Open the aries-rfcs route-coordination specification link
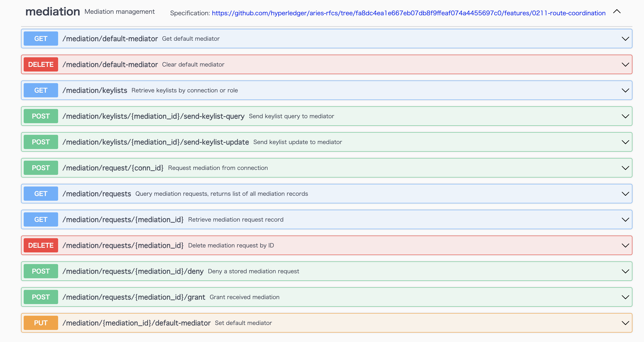Image resolution: width=644 pixels, height=342 pixels. 409,13
